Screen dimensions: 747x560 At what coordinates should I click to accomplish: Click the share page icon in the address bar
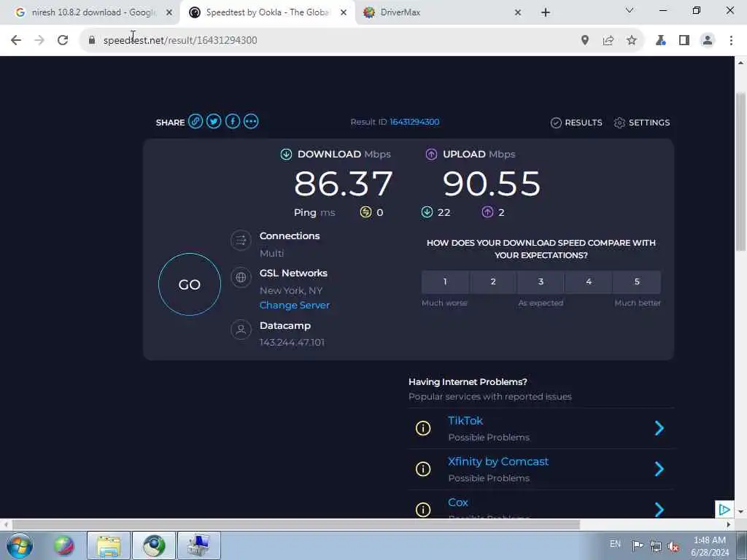[608, 41]
